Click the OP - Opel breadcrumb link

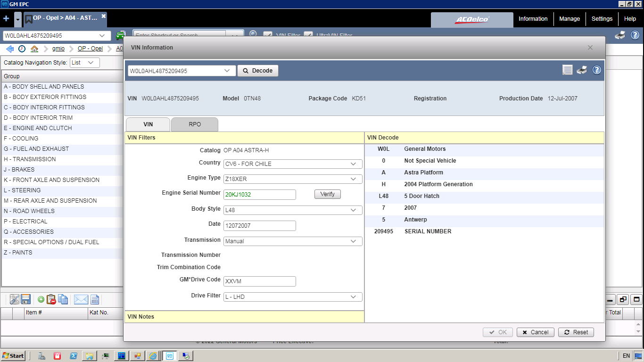pyautogui.click(x=90, y=49)
